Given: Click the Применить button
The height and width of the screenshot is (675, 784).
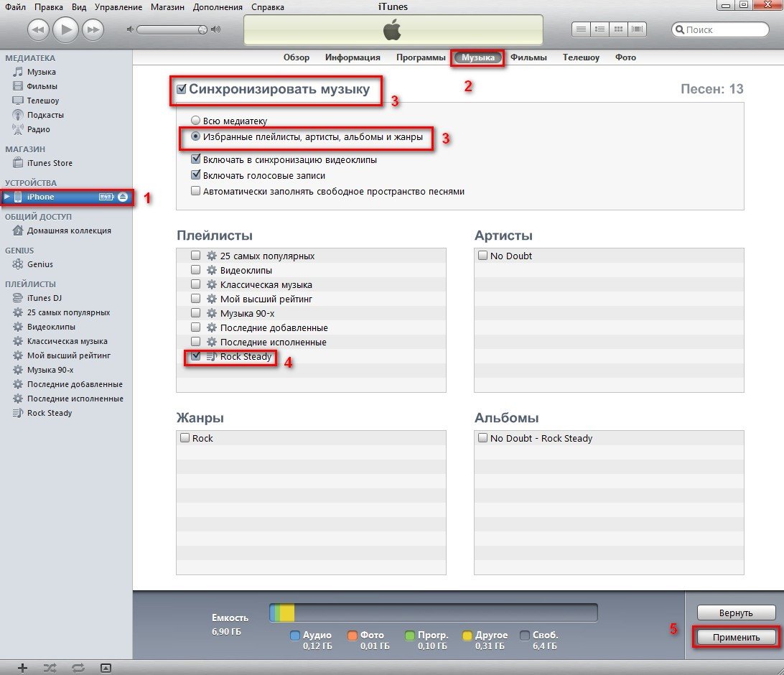Looking at the screenshot, I should point(736,638).
